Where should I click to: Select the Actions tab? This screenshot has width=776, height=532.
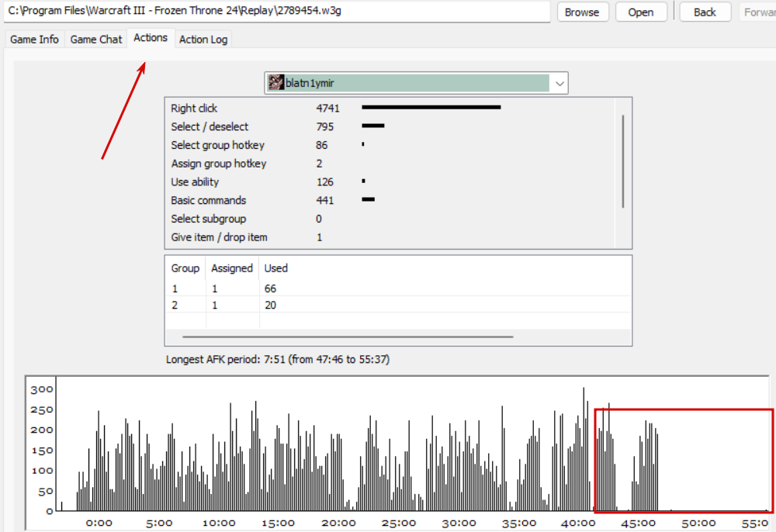pos(151,37)
